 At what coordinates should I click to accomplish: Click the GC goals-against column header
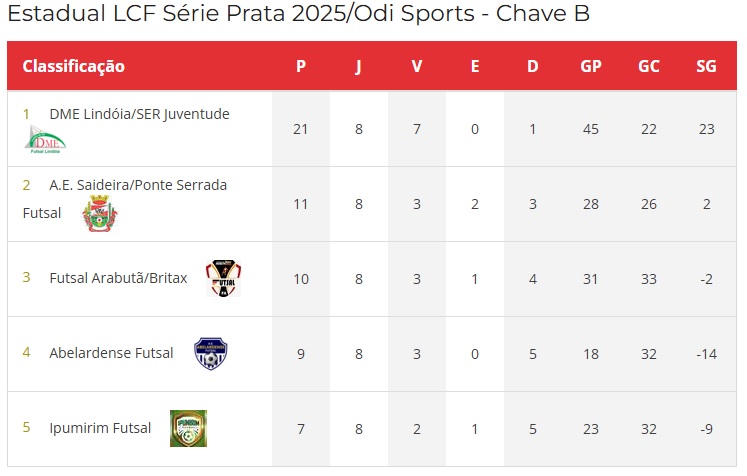point(649,66)
